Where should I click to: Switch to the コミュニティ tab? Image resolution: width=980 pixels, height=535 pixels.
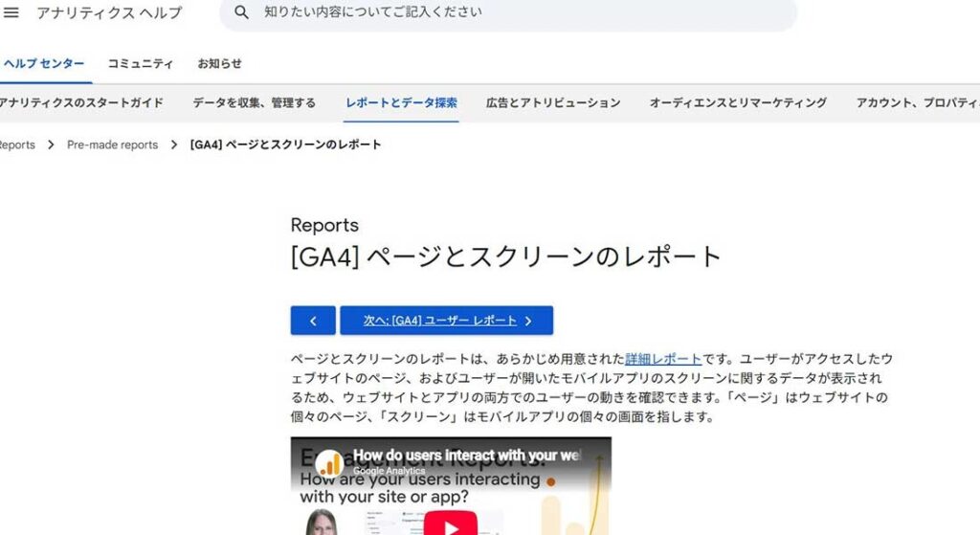141,64
